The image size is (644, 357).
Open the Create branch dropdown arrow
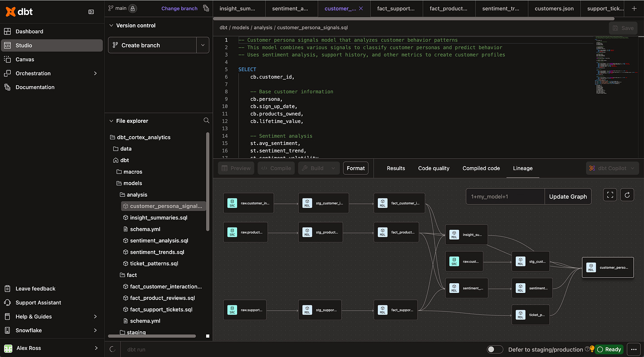click(203, 45)
